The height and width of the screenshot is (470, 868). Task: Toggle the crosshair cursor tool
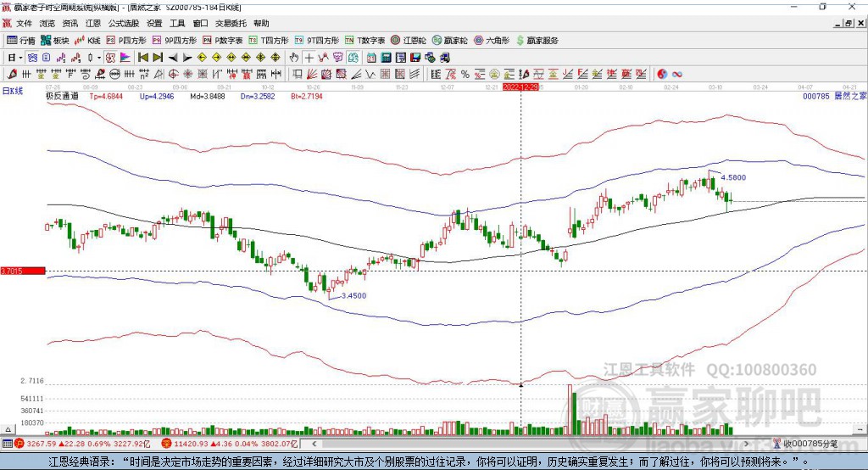309,58
